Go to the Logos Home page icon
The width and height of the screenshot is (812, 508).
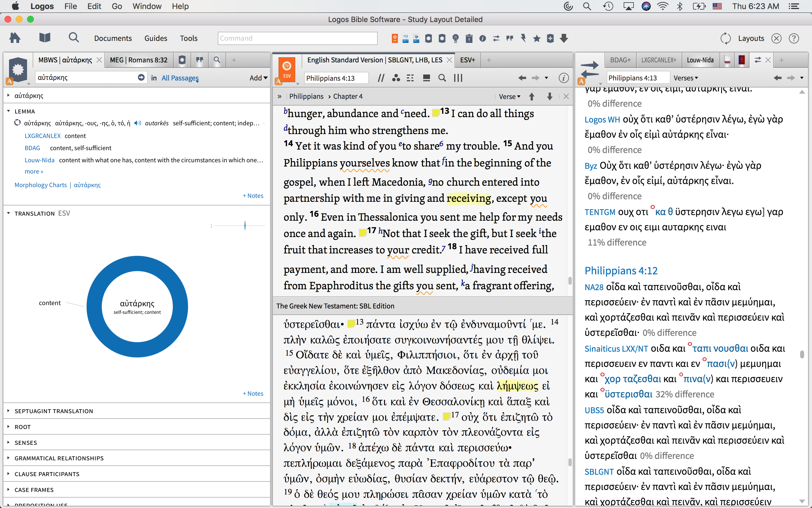[15, 38]
